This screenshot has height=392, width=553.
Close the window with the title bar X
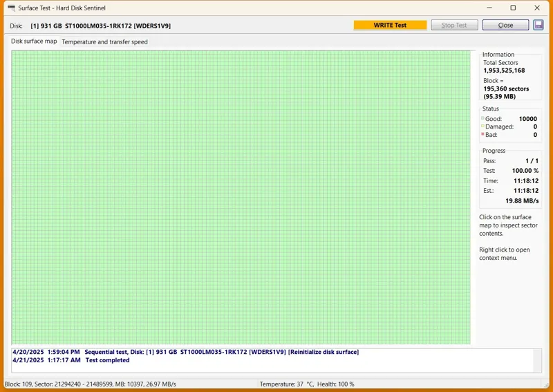tap(538, 8)
